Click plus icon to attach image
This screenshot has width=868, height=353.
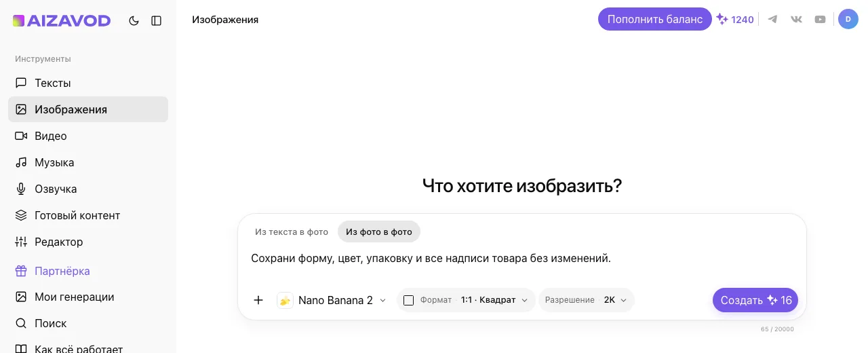pos(258,300)
